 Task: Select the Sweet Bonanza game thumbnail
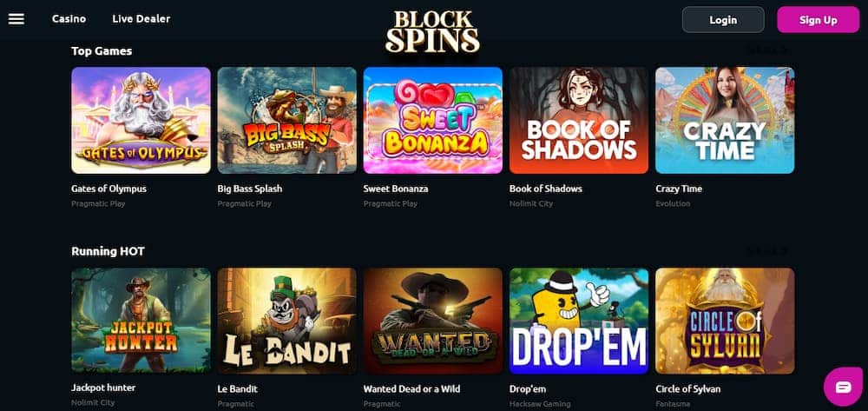pyautogui.click(x=433, y=120)
